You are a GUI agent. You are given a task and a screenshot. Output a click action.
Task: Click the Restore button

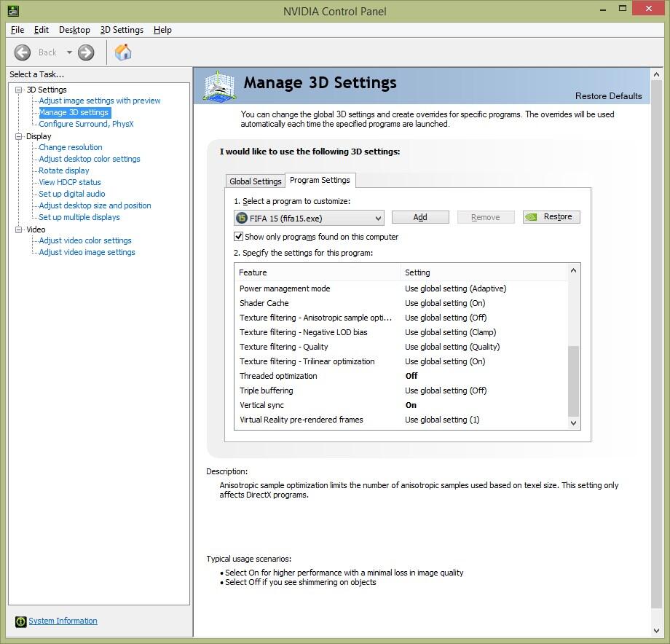(x=551, y=216)
